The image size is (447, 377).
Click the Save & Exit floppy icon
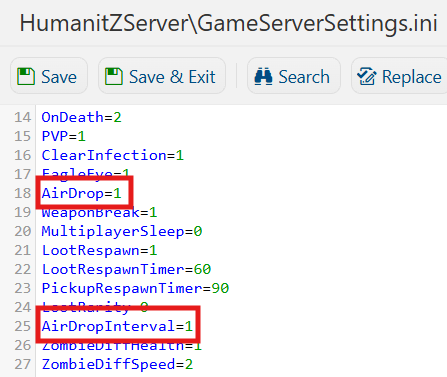(x=114, y=76)
